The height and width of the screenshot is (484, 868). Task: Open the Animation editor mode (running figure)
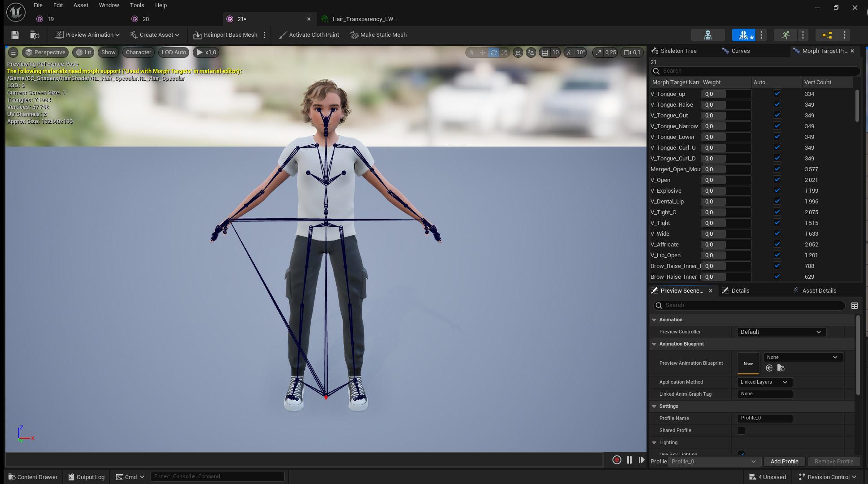point(786,35)
